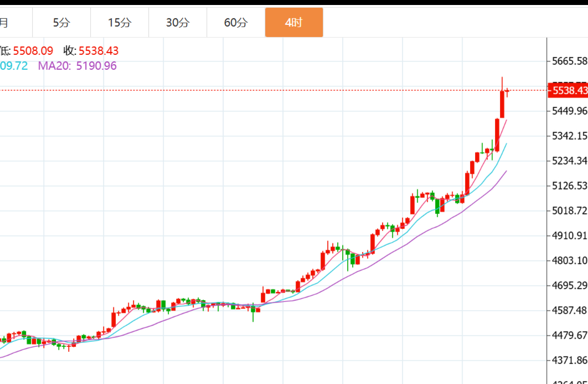The height and width of the screenshot is (384, 588).
Task: Click the red current price tag on axis
Action: (568, 90)
